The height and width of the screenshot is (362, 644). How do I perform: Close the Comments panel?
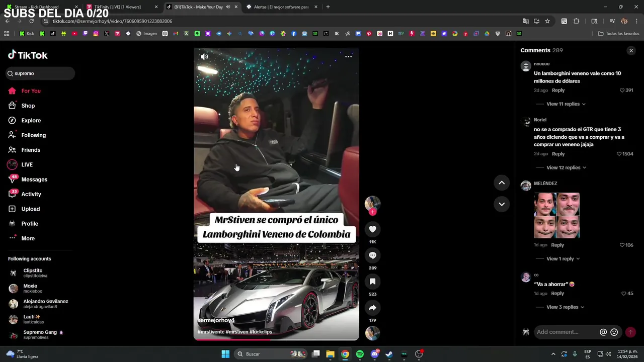pyautogui.click(x=631, y=51)
